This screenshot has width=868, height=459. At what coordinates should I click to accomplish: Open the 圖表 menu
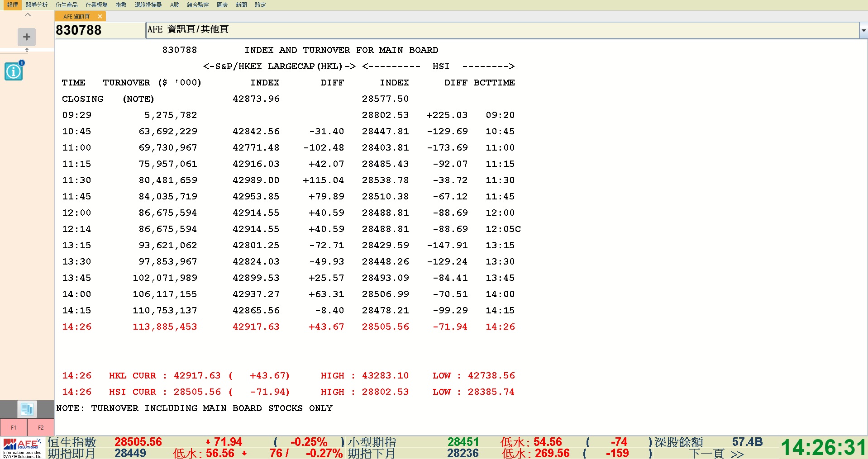[222, 5]
